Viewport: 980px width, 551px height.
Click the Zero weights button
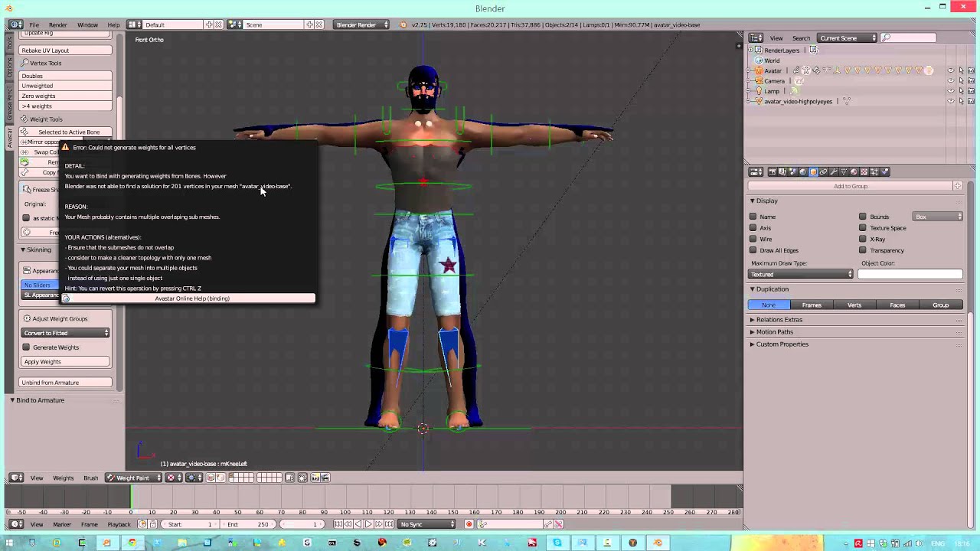pos(66,96)
